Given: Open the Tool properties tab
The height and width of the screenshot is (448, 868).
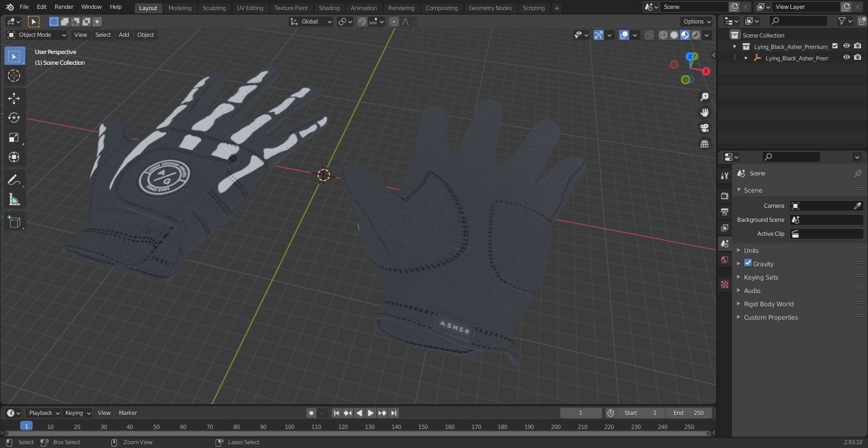Looking at the screenshot, I should [724, 176].
